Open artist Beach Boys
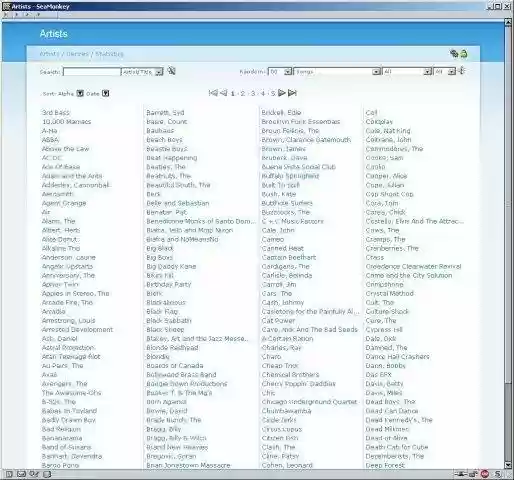This screenshot has height=480, width=514. [x=164, y=140]
